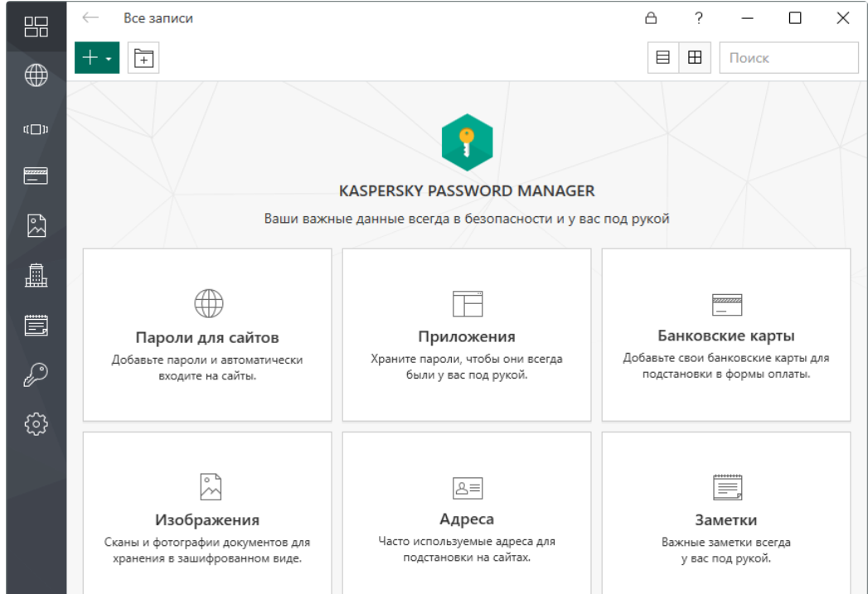This screenshot has width=868, height=594.
Task: Open the Пароли для сайтов card
Action: (x=207, y=335)
